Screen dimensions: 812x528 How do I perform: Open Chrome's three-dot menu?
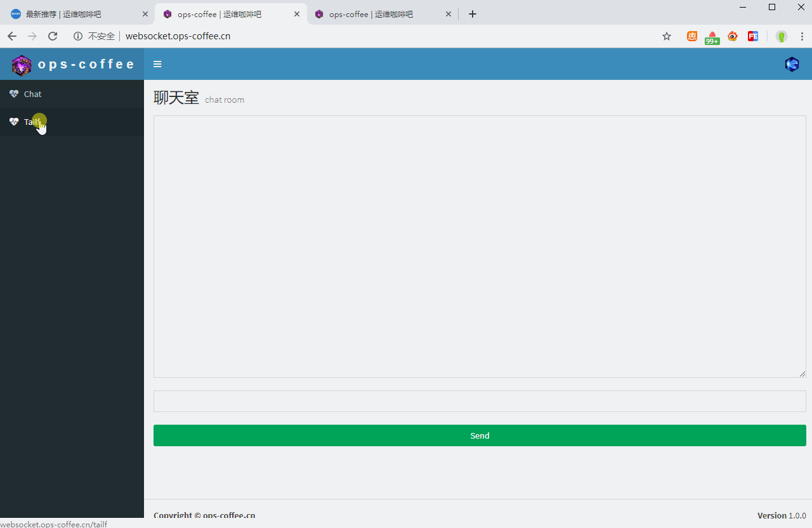coord(802,36)
